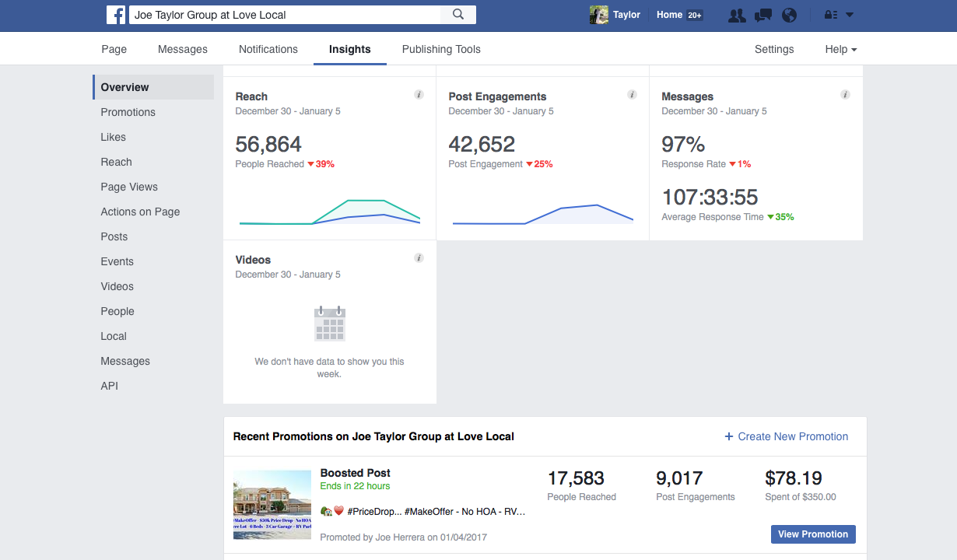
Task: Click the 97% Response Rate value
Action: pyautogui.click(x=683, y=144)
